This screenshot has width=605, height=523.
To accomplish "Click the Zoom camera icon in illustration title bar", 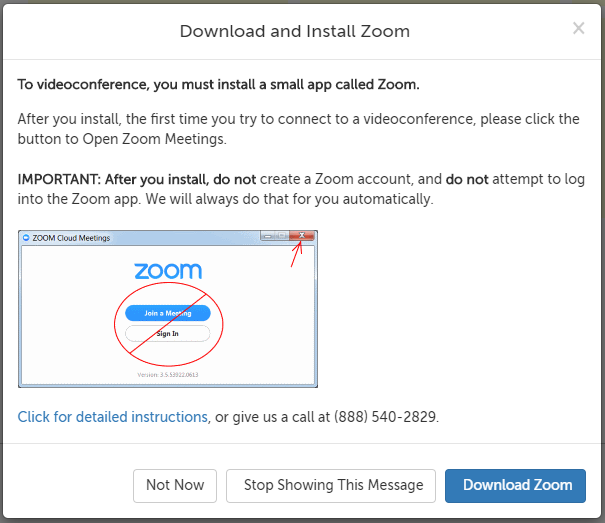I will 26,238.
